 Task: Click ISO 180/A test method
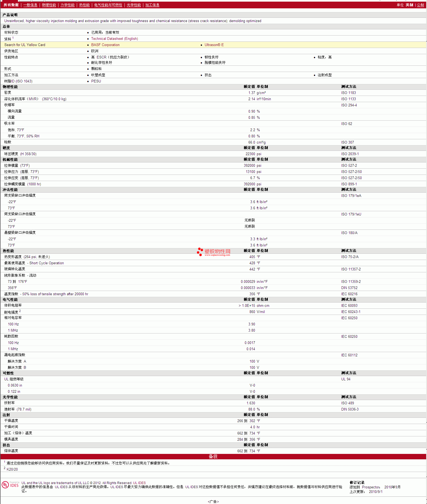tap(349, 233)
